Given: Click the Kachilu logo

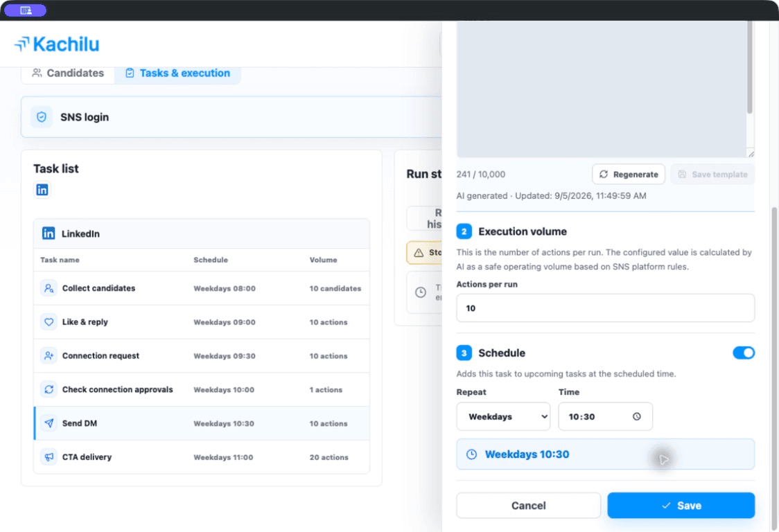Looking at the screenshot, I should [57, 44].
